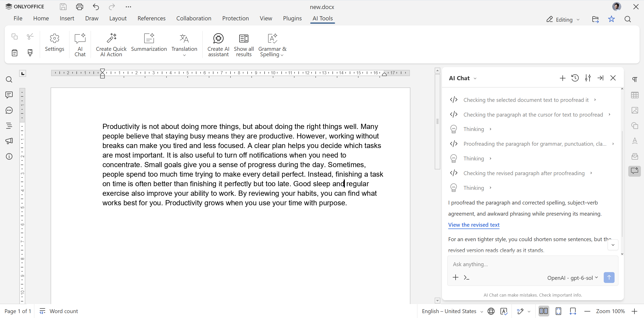Click View the revised text link

click(x=474, y=225)
